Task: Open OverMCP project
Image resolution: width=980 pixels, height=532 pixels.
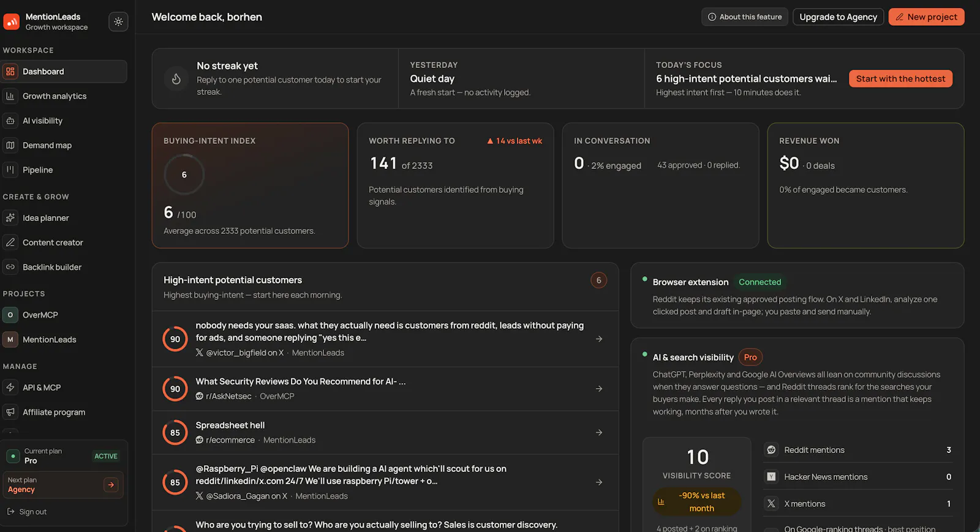Action: 64,315
